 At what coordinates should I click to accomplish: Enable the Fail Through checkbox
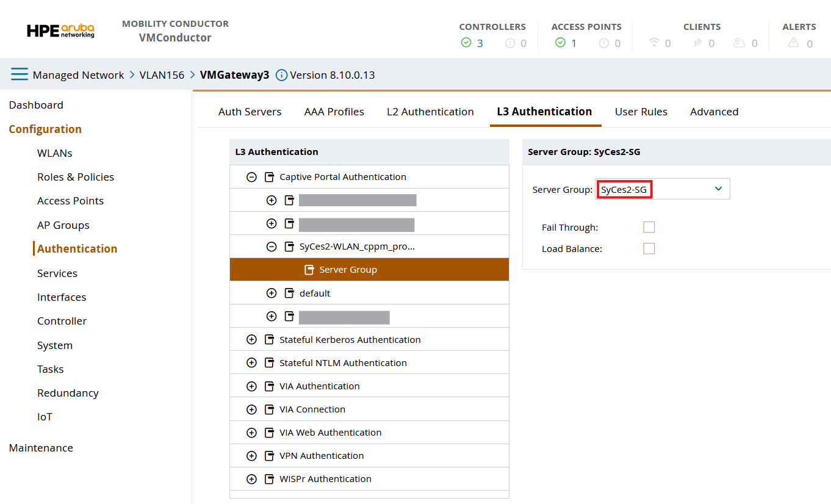click(649, 228)
